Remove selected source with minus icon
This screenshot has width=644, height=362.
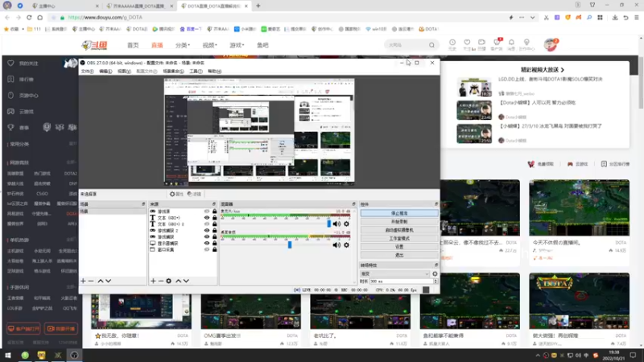point(161,281)
